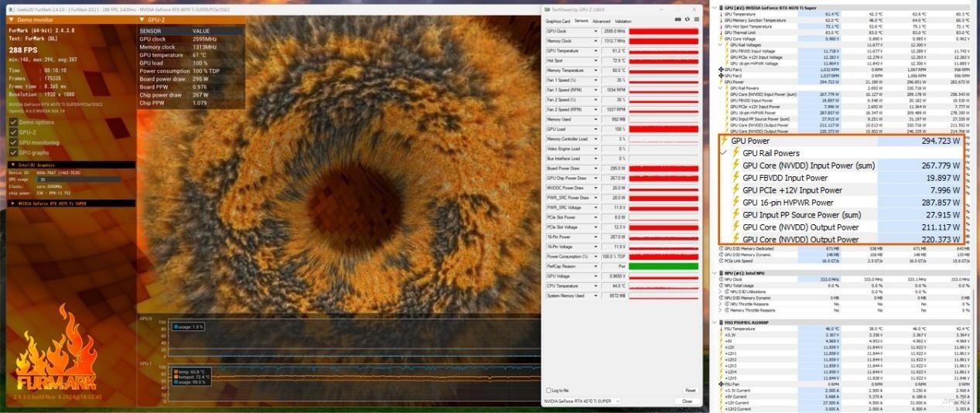Uncheck the Demo options checkbox
The width and height of the screenshot is (980, 413).
[x=13, y=122]
